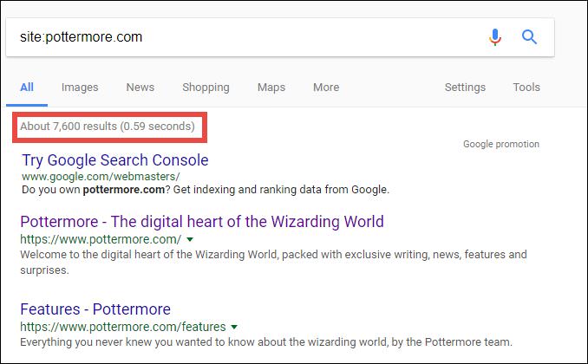Show the search Tools options

(526, 87)
